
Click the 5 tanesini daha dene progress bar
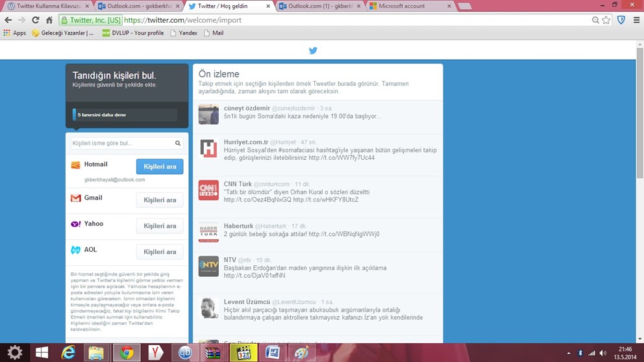pyautogui.click(x=125, y=115)
